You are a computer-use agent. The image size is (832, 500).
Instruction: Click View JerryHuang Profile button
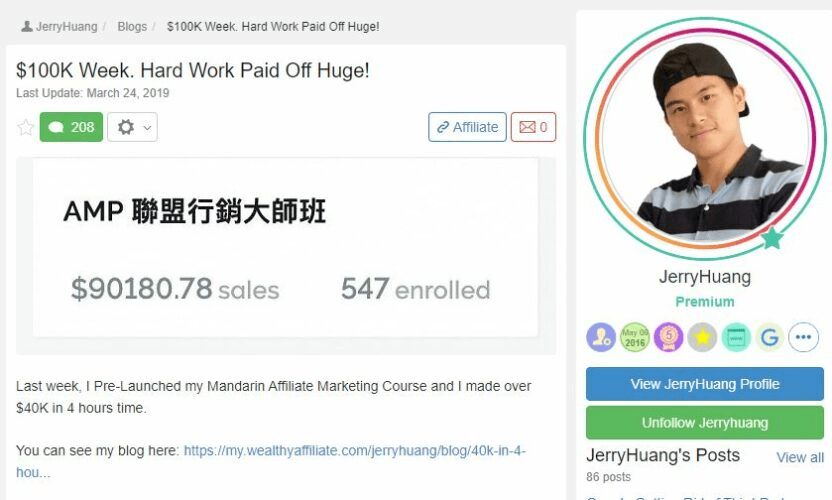[x=705, y=384]
